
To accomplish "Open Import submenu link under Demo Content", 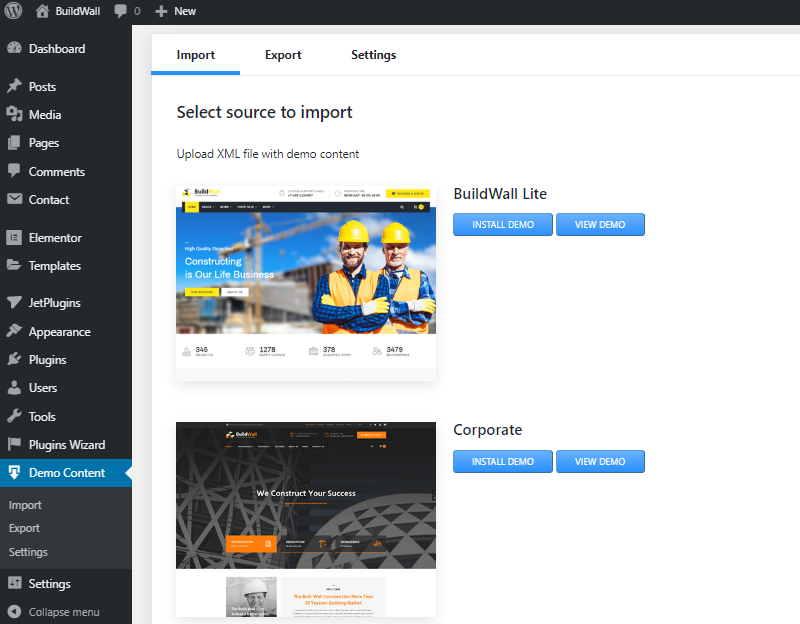I will [x=25, y=505].
